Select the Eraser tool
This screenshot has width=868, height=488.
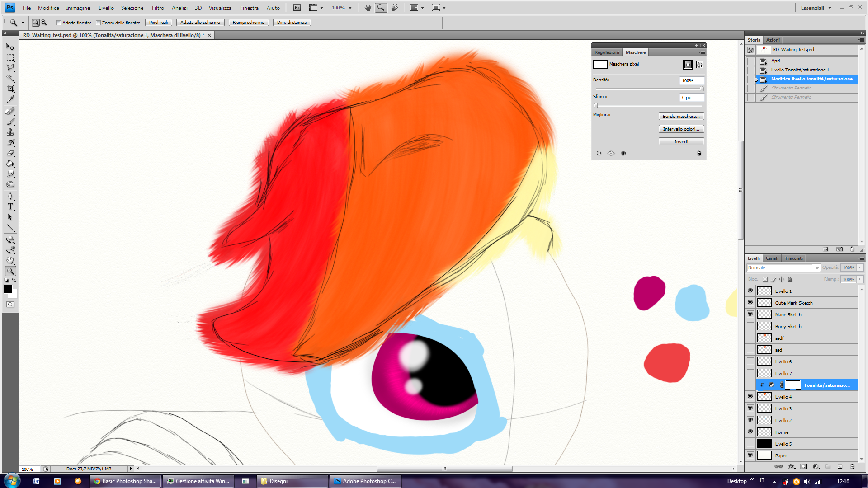click(10, 153)
